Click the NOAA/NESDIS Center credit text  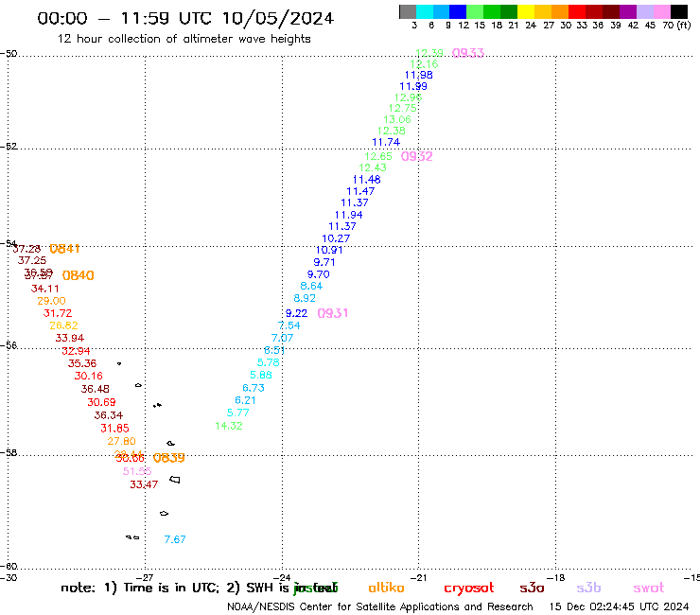pyautogui.click(x=380, y=607)
